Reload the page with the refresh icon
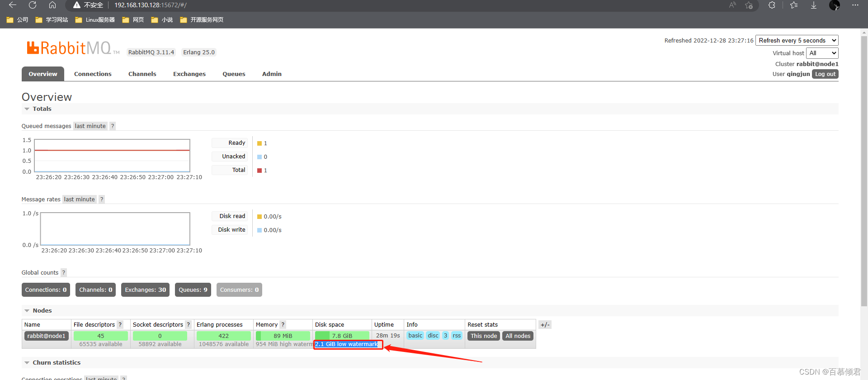 point(33,5)
